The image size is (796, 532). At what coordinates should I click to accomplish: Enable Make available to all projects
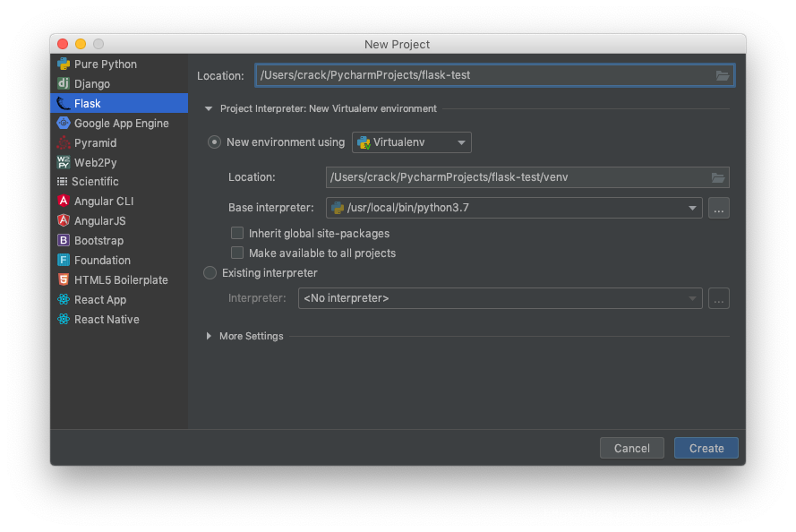click(x=237, y=253)
